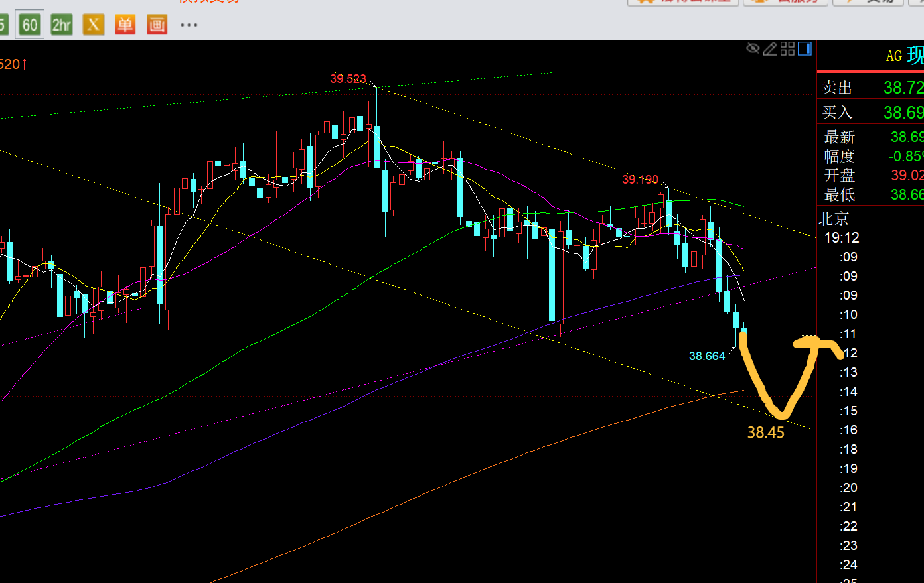Toggle the blue side panel layout icon

(x=805, y=48)
